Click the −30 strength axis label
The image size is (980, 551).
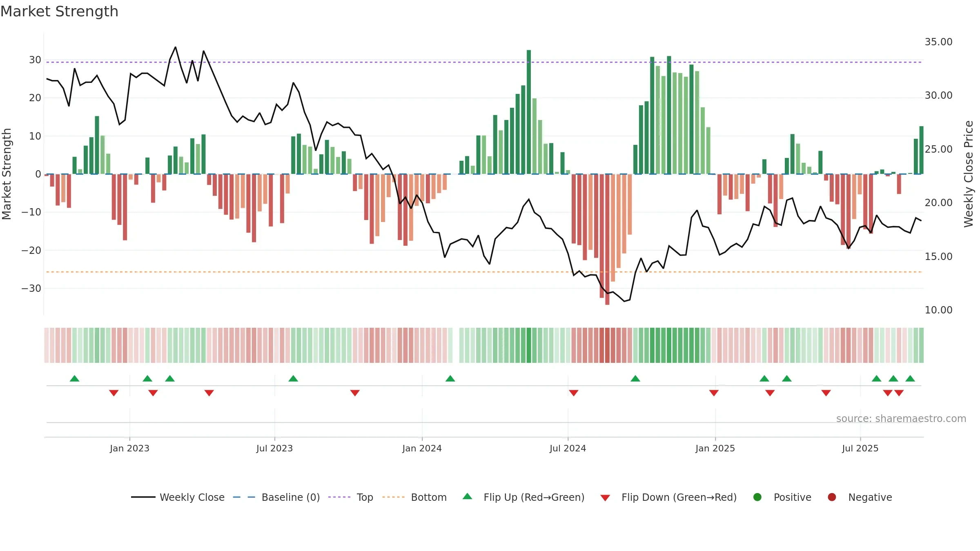[x=31, y=289]
